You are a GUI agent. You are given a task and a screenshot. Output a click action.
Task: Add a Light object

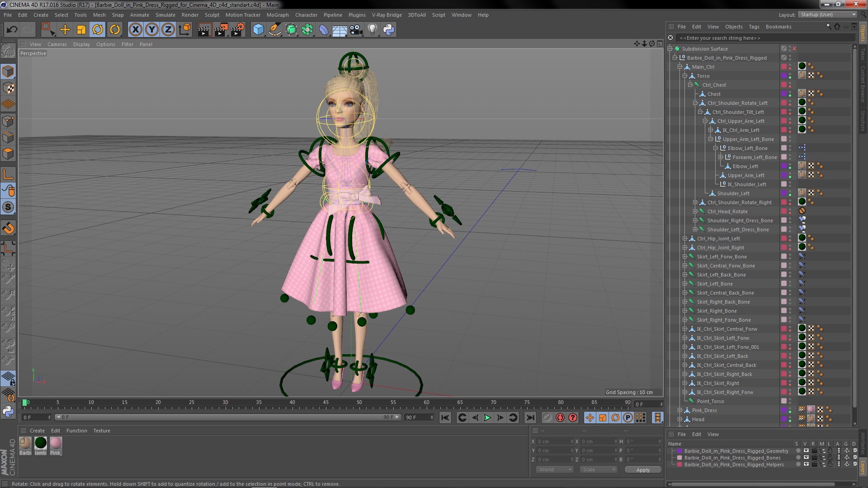[x=372, y=30]
